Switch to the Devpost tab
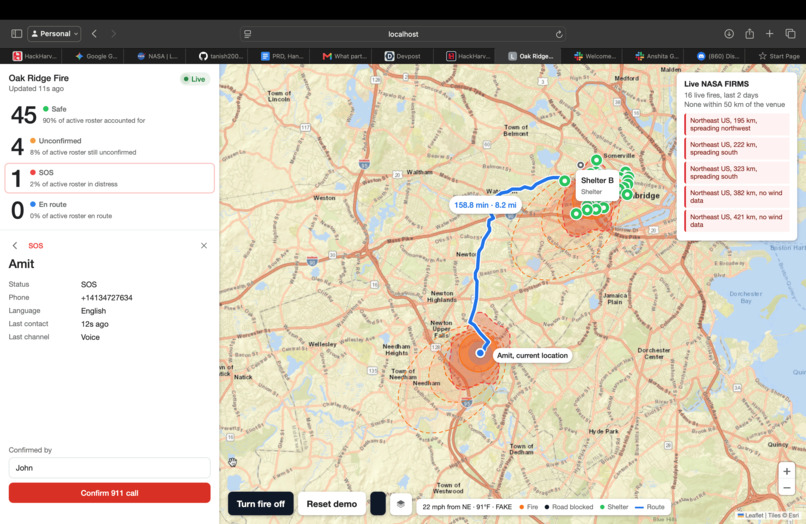 [402, 56]
